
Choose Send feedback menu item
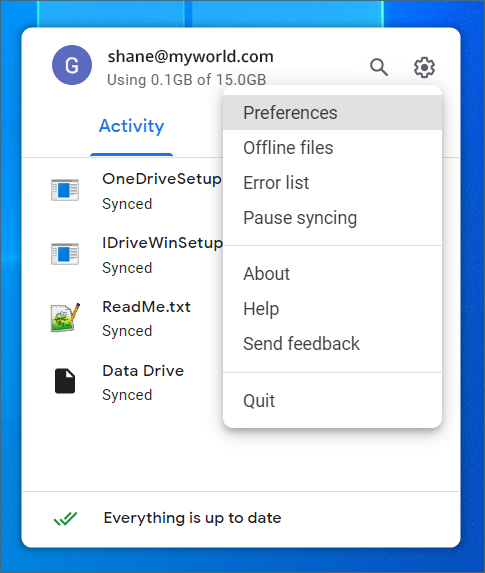[332, 344]
